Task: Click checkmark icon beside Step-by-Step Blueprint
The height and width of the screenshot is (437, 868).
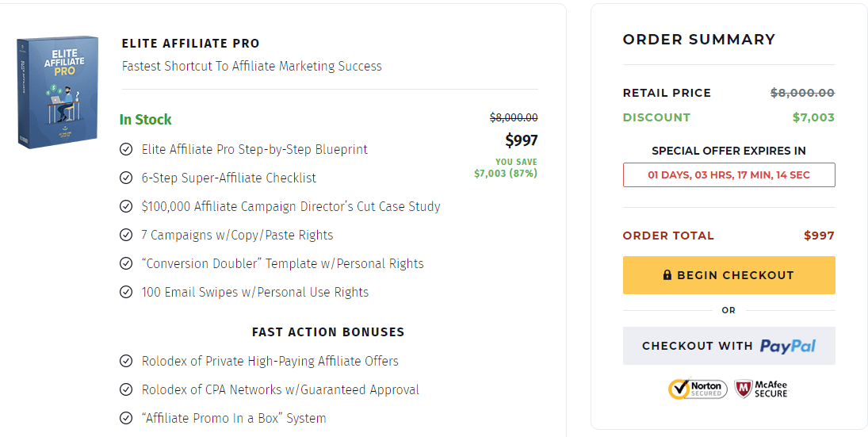Action: 126,149
